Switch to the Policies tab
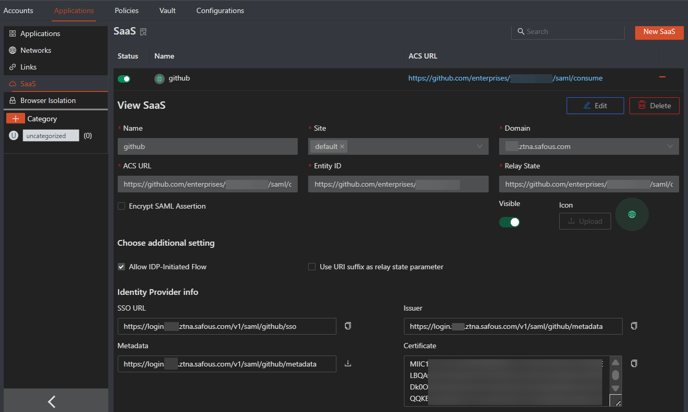This screenshot has height=412, width=688. tap(126, 11)
